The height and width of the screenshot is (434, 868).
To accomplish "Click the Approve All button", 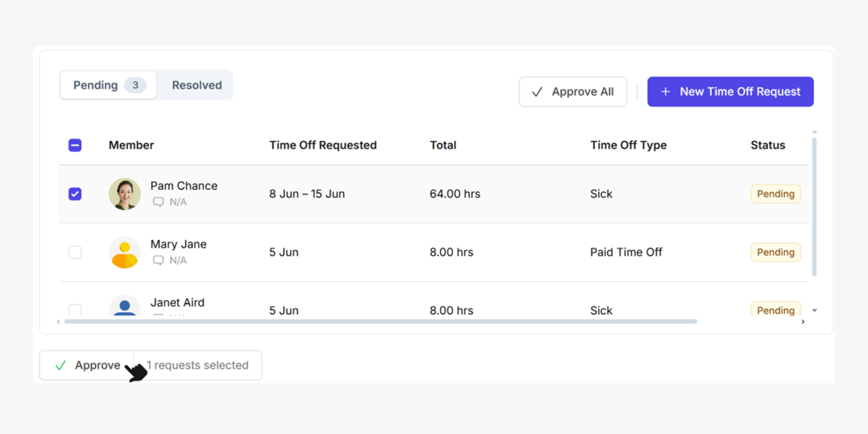I will point(573,92).
